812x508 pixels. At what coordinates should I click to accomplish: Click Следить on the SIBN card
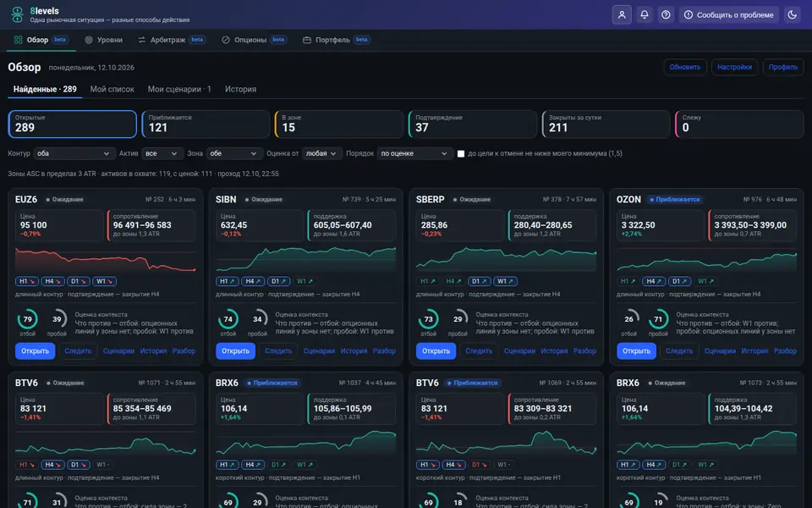click(x=278, y=351)
